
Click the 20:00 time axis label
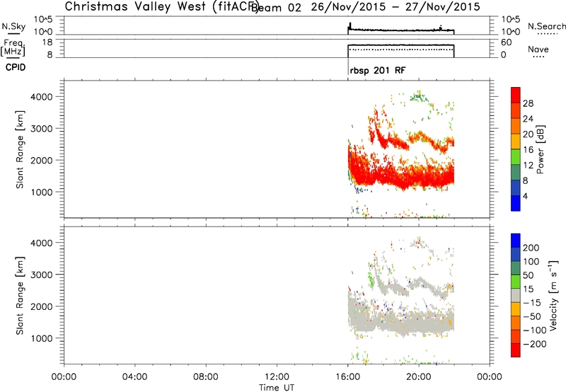(419, 377)
